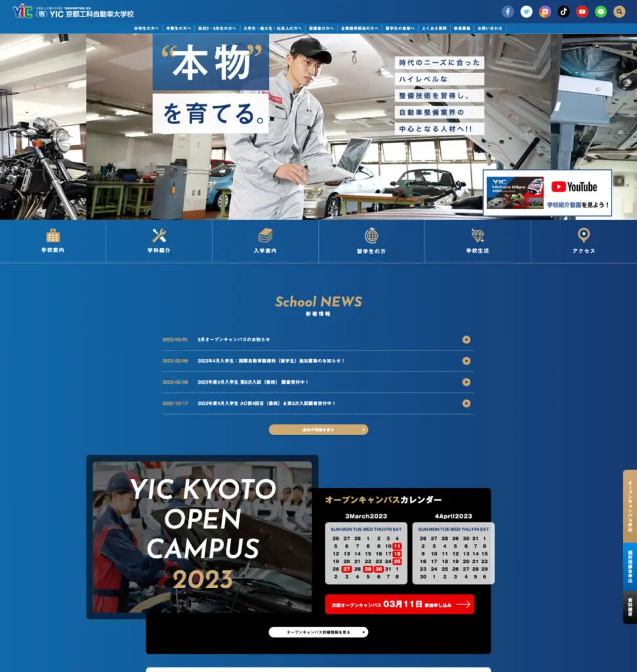Open the Twitter social icon
637x672 pixels.
tap(526, 11)
